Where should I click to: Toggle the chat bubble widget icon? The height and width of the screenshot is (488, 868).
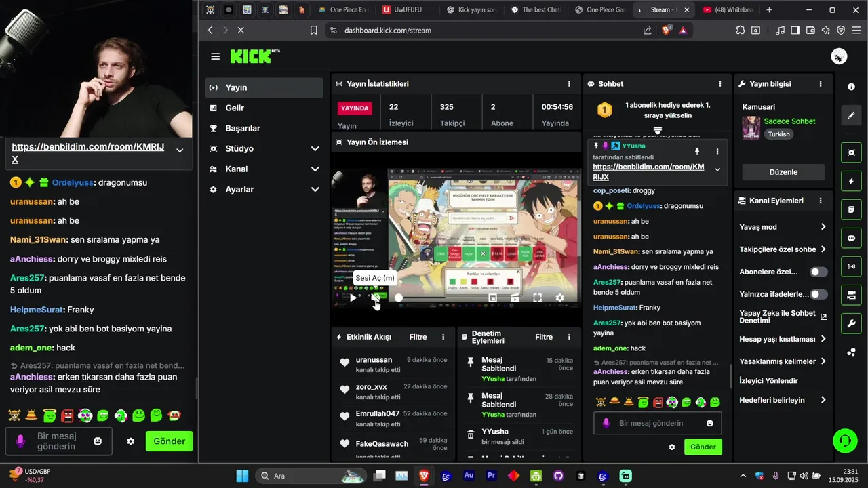pos(851,239)
